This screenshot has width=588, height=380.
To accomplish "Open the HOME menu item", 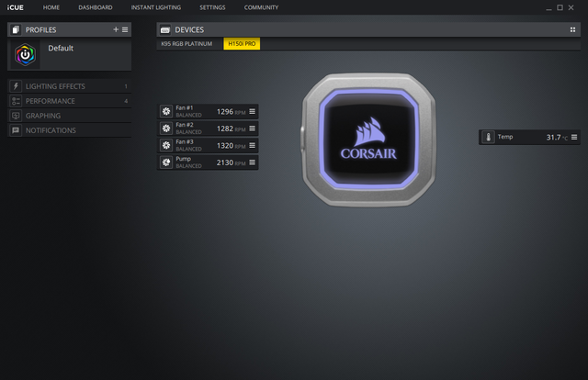I will pos(51,7).
